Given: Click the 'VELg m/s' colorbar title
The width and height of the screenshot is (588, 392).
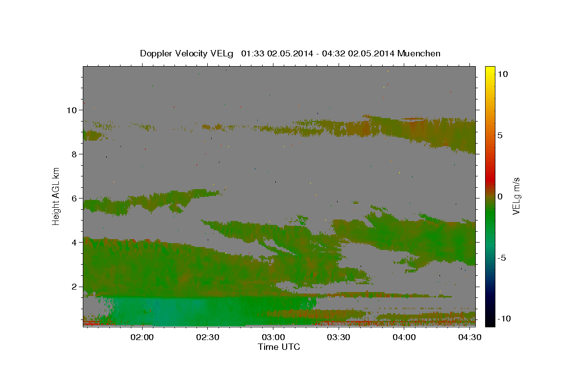Looking at the screenshot, I should [x=516, y=196].
